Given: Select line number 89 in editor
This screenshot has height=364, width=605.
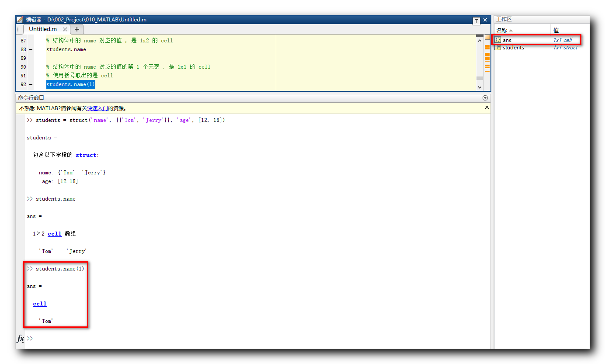Looking at the screenshot, I should tap(23, 58).
